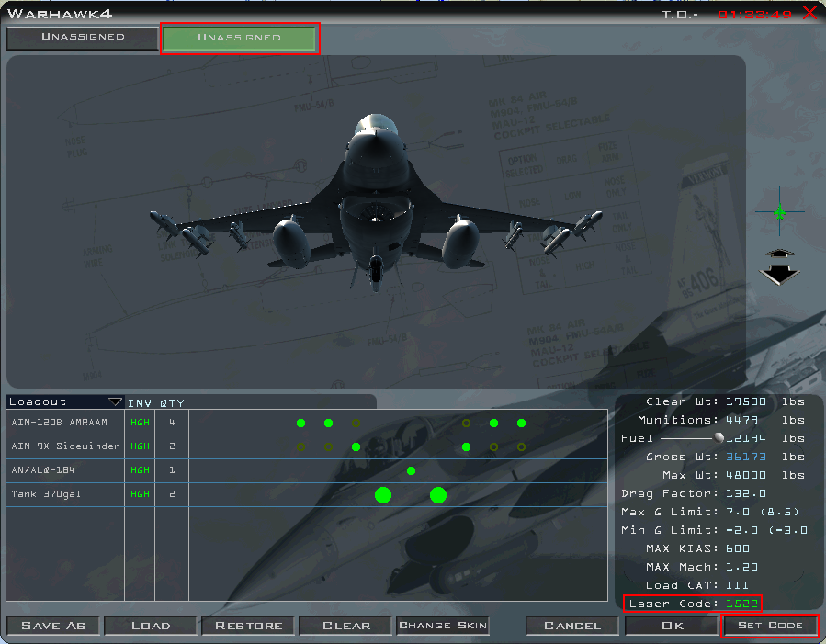Select the left UNASSIGNED pilot slot
This screenshot has width=826, height=644.
point(81,38)
